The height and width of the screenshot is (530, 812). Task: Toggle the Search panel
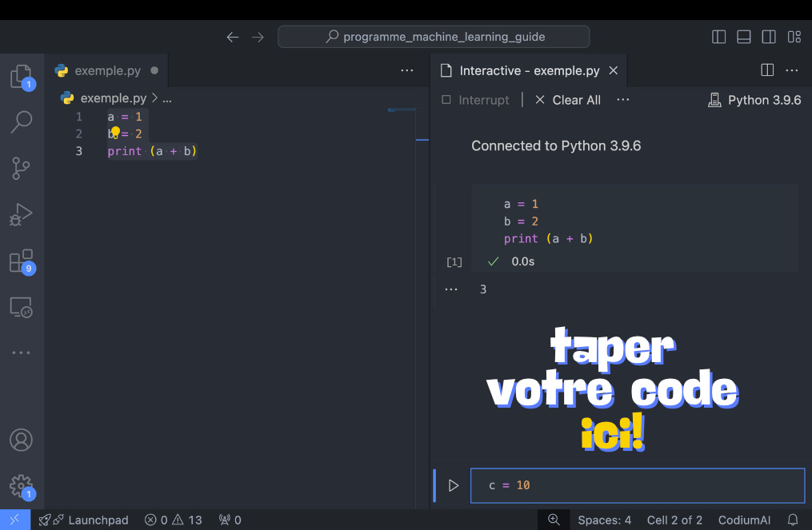coord(22,122)
